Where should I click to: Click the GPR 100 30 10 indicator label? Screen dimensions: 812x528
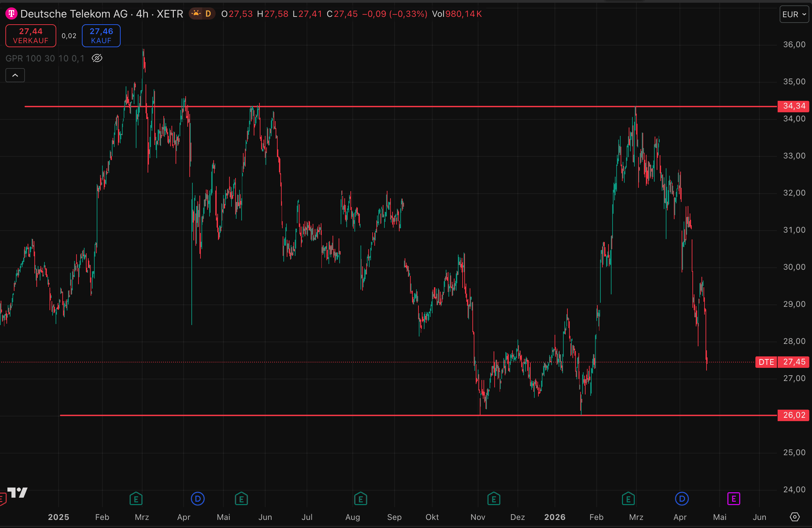(x=45, y=58)
